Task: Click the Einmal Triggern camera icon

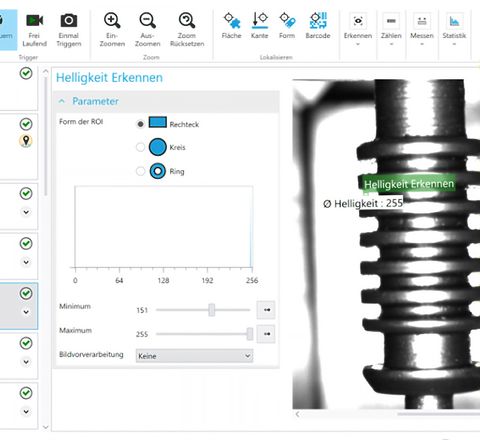Action: coord(69,21)
